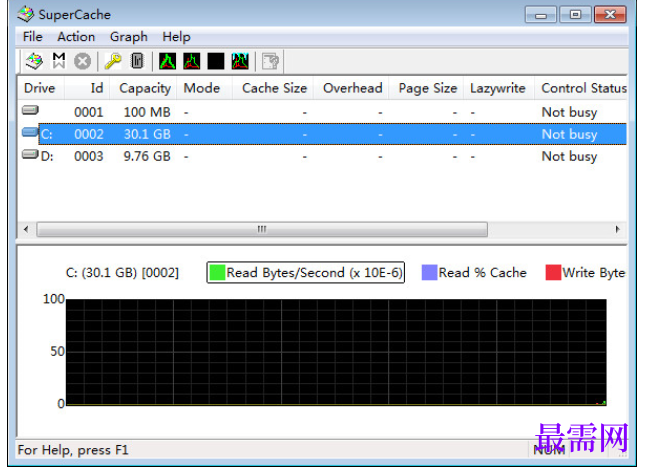Select the 0002 id cell

[x=89, y=134]
